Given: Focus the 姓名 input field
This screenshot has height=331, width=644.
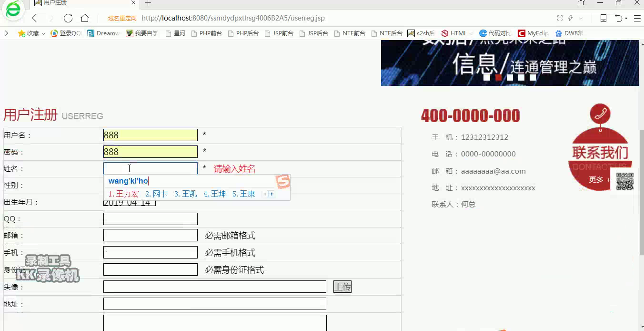Looking at the screenshot, I should click(x=151, y=168).
